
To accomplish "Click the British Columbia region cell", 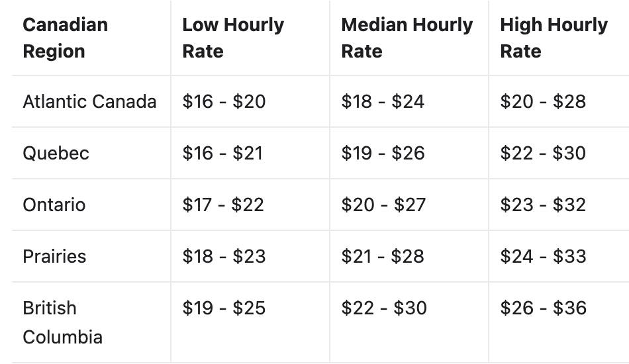I will (x=62, y=322).
